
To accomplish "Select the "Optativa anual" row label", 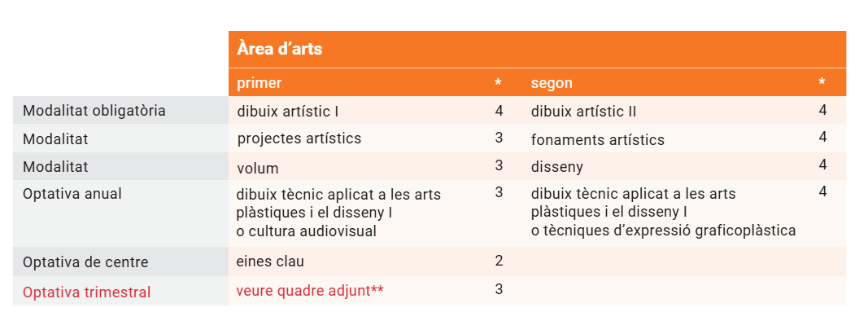I will (x=72, y=194).
